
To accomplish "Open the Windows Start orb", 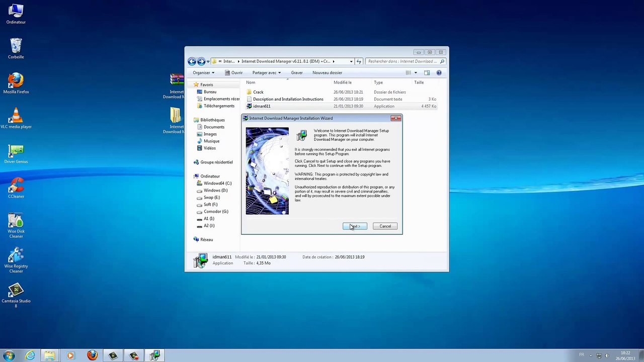I will pyautogui.click(x=9, y=355).
